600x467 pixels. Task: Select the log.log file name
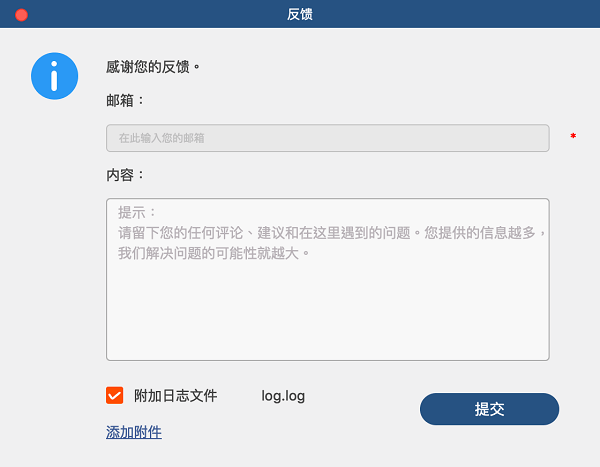pyautogui.click(x=283, y=396)
